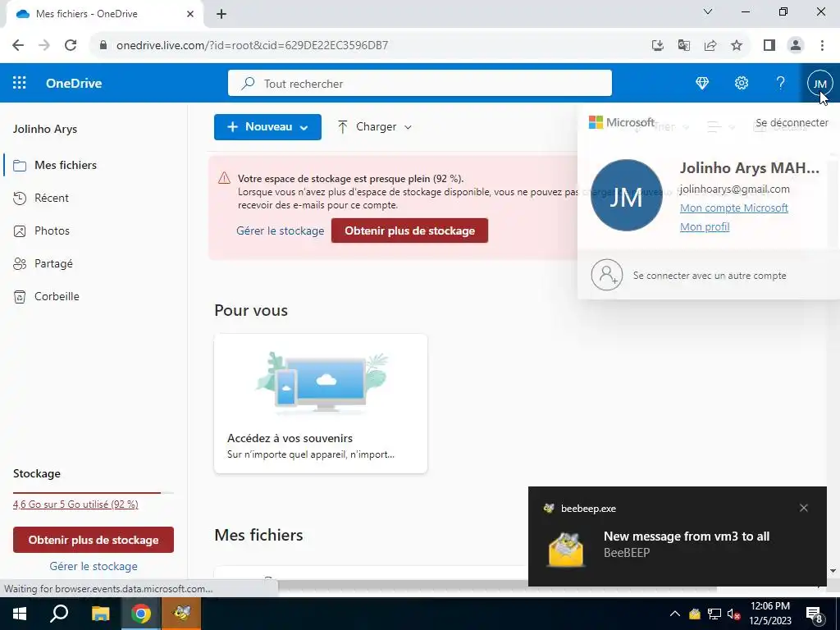
Task: Open Windows taskbar search
Action: [x=59, y=614]
